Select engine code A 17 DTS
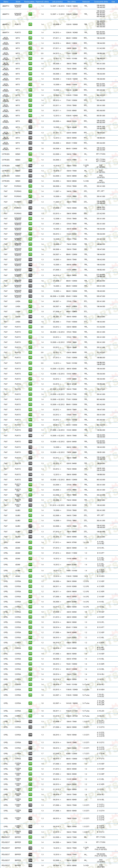Viewport: 118px width, 868px height. pos(101,759)
